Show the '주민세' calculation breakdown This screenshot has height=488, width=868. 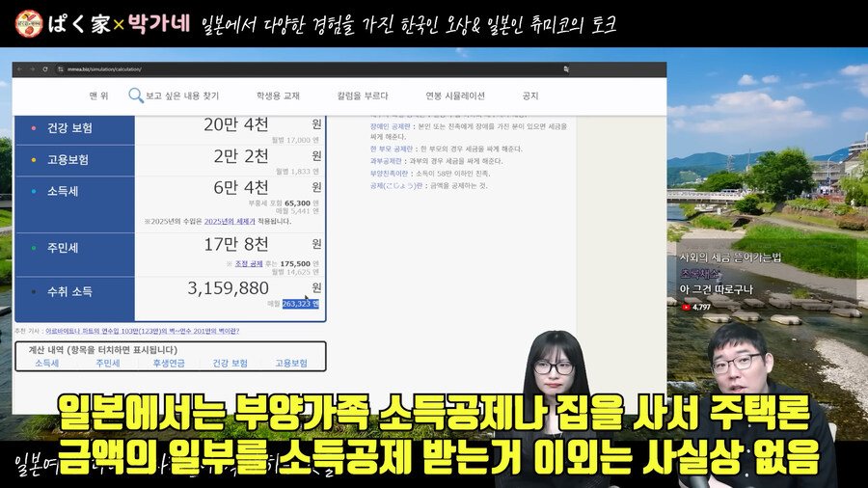point(107,363)
